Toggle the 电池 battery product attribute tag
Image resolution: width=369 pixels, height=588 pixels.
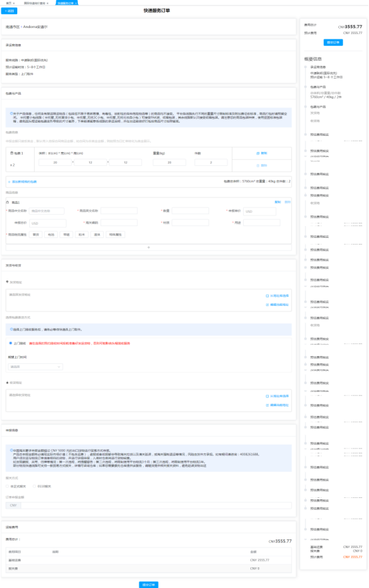pyautogui.click(x=51, y=235)
